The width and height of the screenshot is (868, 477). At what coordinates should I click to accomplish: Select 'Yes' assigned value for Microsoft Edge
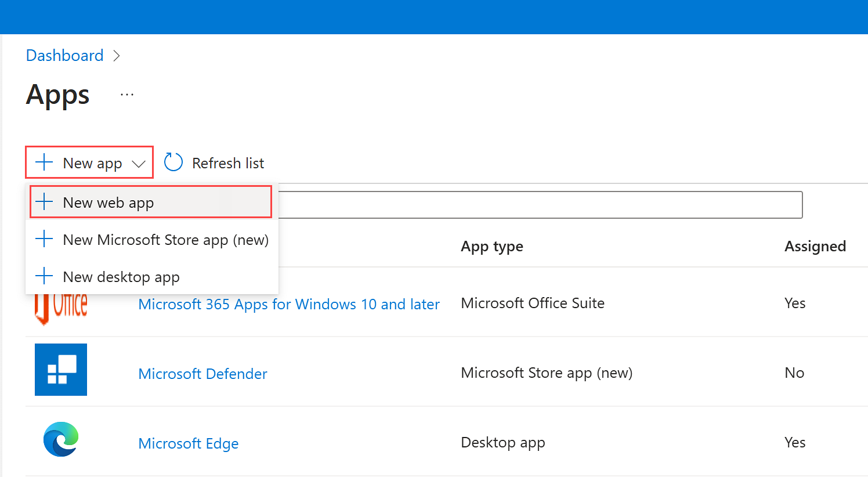coord(795,442)
